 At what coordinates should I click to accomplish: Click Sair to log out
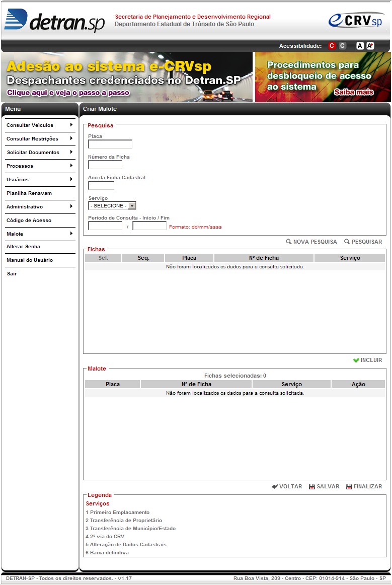coord(12,273)
